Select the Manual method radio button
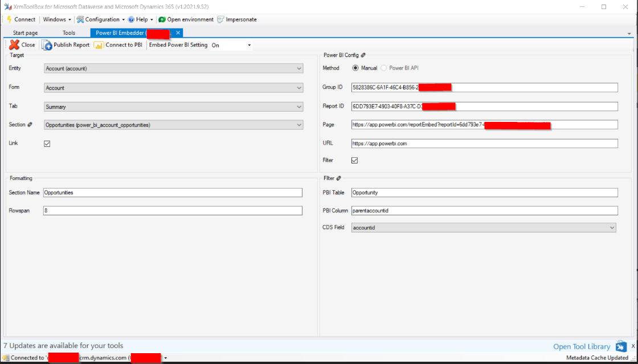638x364 pixels. coord(355,68)
